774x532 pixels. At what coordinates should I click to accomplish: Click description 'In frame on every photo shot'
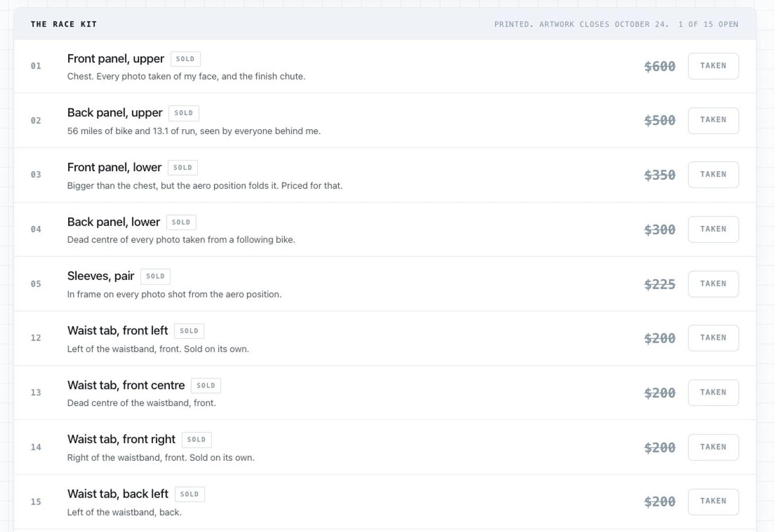174,294
